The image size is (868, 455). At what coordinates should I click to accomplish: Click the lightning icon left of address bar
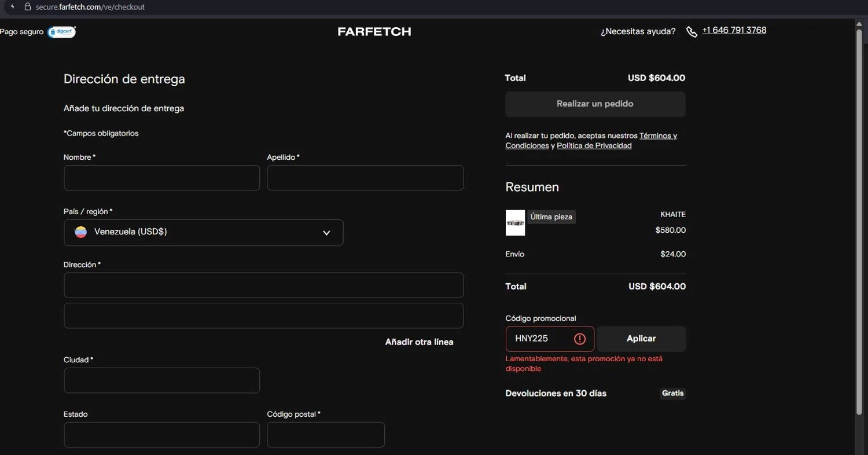pyautogui.click(x=12, y=7)
